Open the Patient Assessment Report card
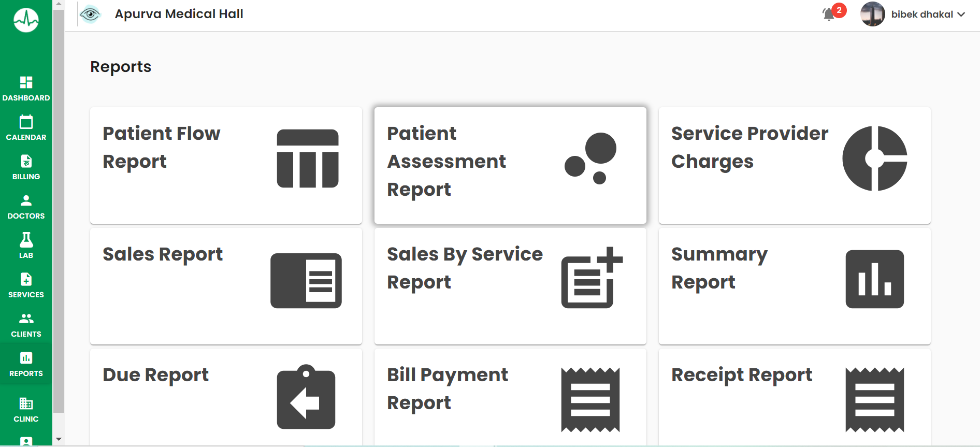The image size is (980, 447). click(x=510, y=165)
